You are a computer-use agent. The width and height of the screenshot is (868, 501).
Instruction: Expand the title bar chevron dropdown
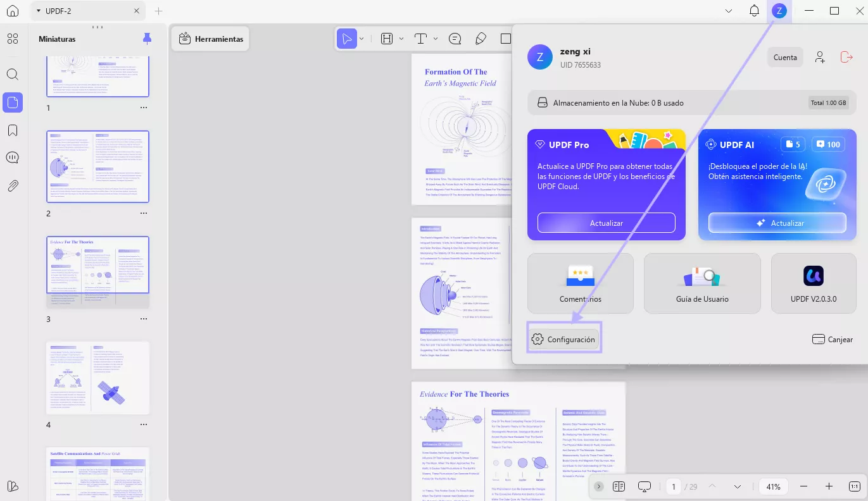pyautogui.click(x=729, y=11)
